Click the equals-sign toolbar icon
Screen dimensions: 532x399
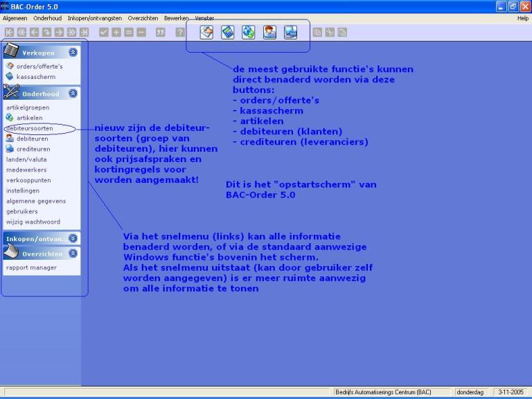pyautogui.click(x=129, y=33)
